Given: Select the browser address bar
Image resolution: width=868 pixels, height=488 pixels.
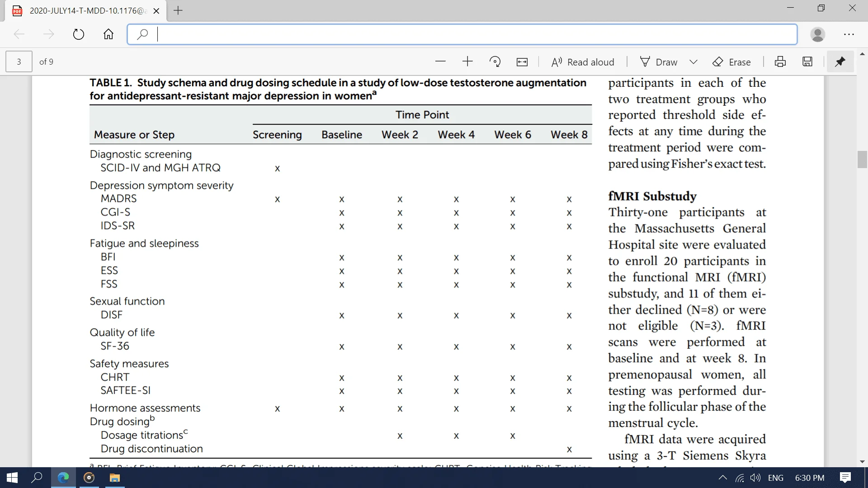Looking at the screenshot, I should pyautogui.click(x=464, y=34).
